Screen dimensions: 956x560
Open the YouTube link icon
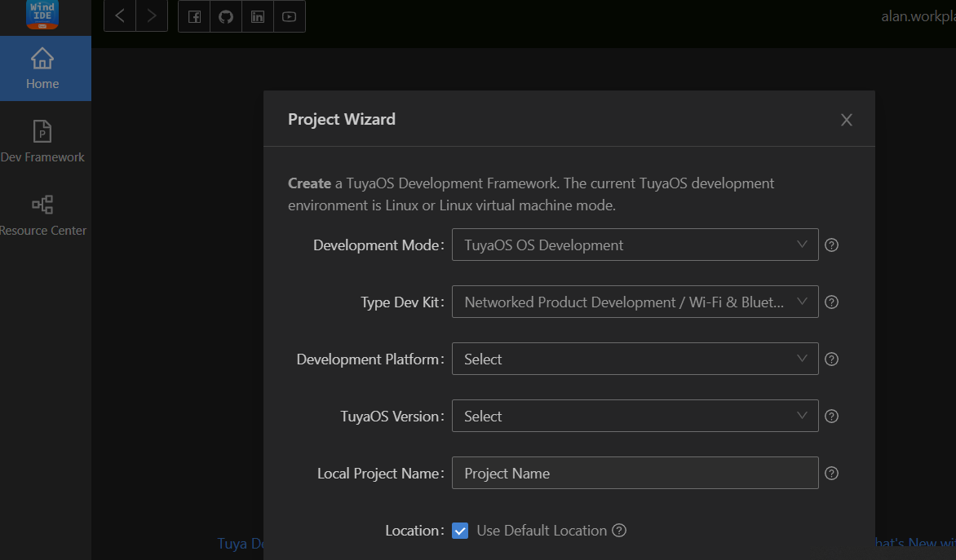click(290, 16)
